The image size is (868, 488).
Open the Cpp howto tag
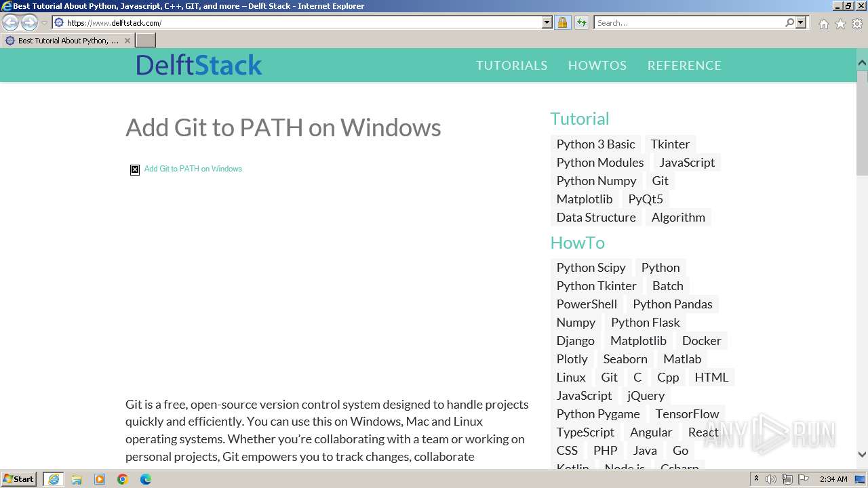(668, 377)
